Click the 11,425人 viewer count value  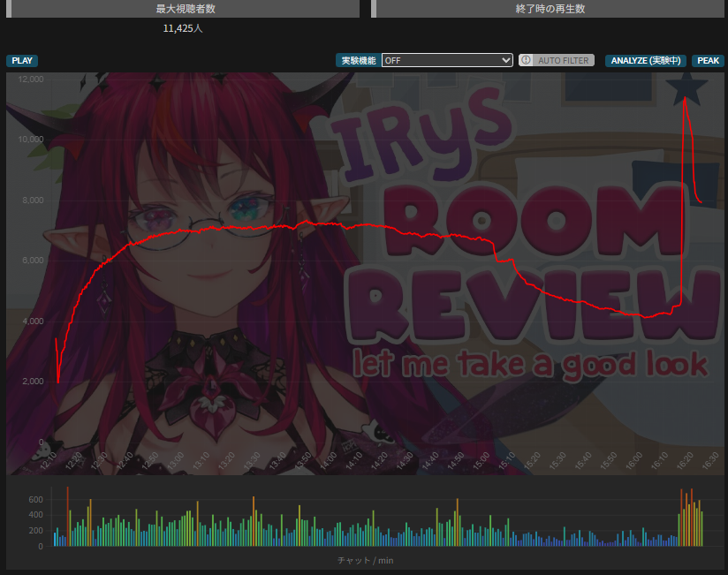point(183,28)
